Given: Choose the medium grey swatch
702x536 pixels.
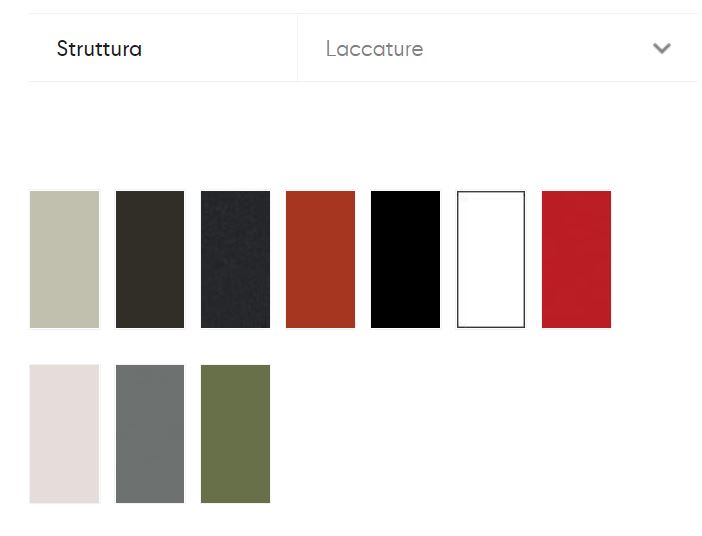Looking at the screenshot, I should click(150, 434).
